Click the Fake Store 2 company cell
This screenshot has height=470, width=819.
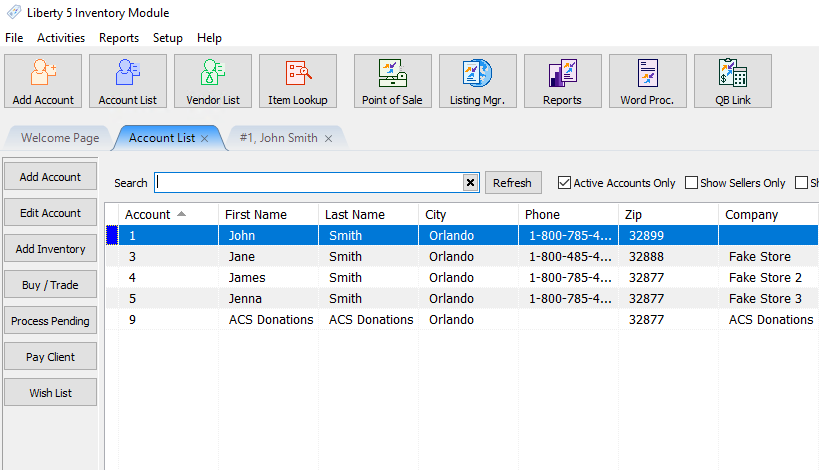point(768,277)
